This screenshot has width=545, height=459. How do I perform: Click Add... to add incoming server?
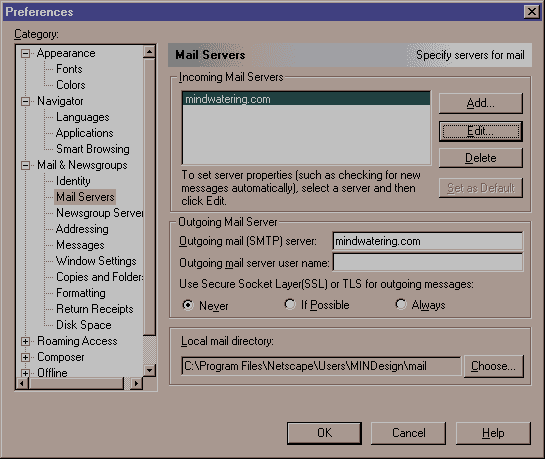tap(481, 103)
